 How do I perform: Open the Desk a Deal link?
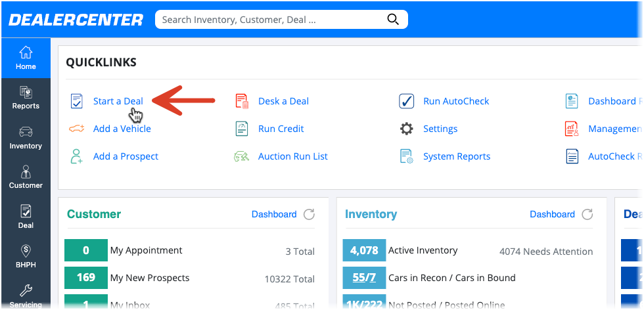tap(283, 101)
